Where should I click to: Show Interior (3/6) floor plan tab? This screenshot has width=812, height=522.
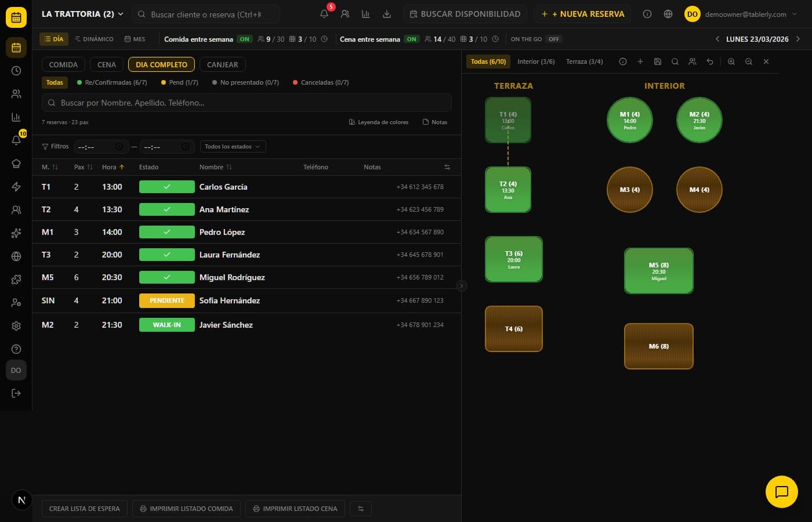click(536, 61)
